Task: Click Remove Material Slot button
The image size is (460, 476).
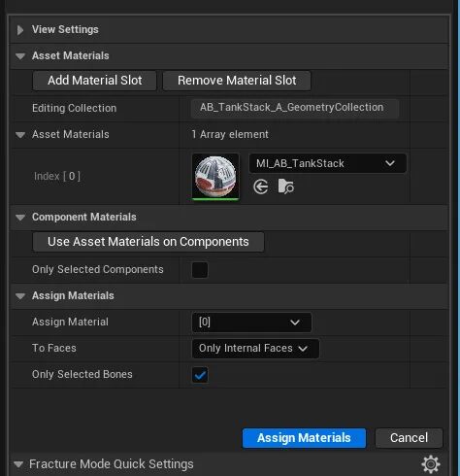Action: (x=237, y=81)
